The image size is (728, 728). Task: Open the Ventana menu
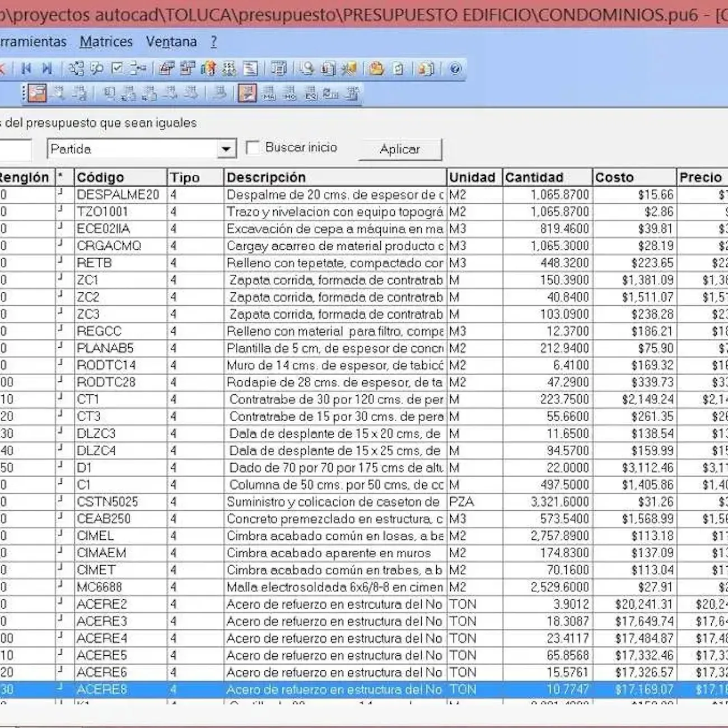click(171, 41)
